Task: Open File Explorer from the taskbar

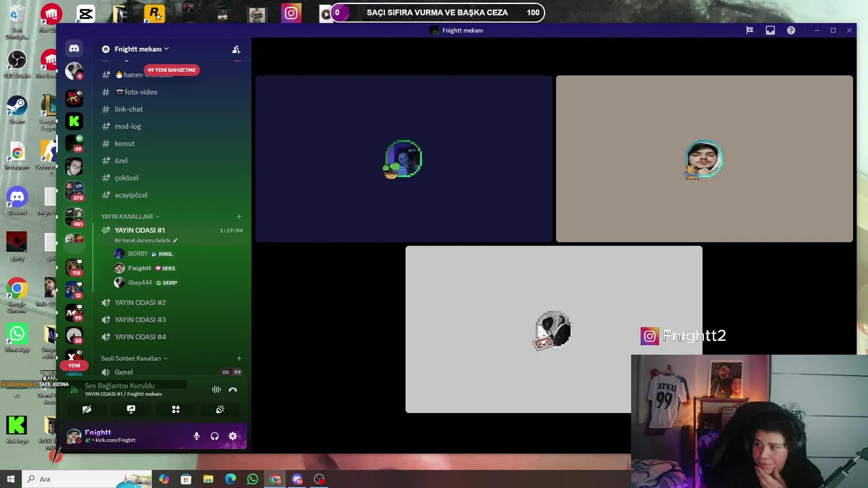Action: coord(208,479)
